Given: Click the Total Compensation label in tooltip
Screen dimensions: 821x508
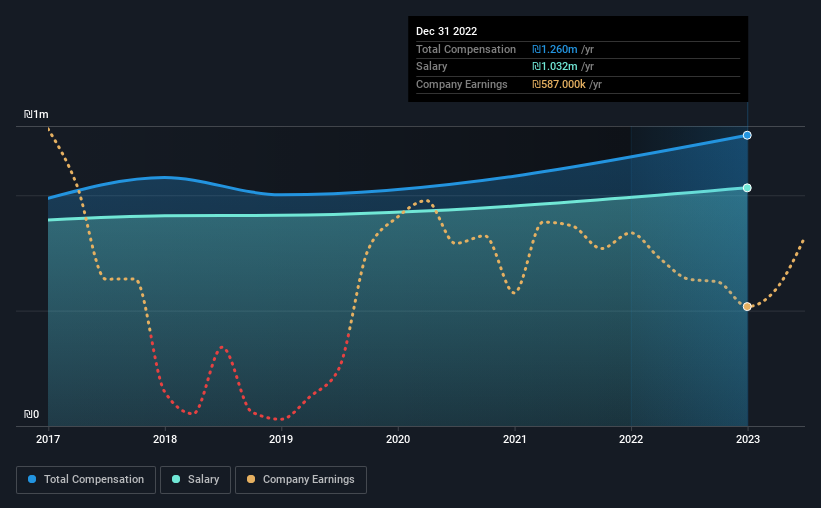Looking at the screenshot, I should click(466, 49).
